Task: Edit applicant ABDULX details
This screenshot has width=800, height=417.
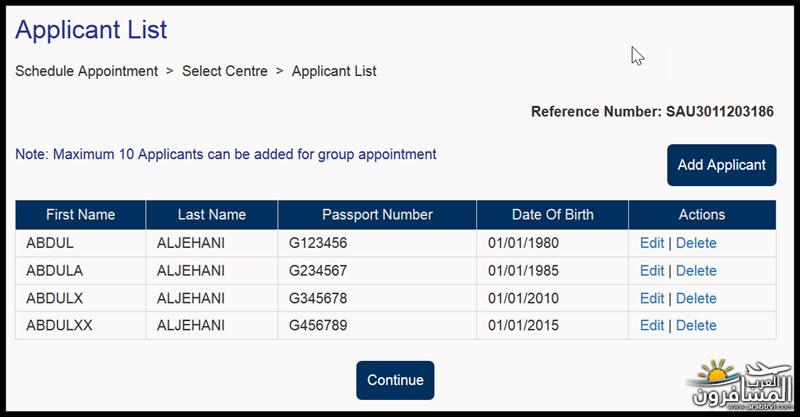Action: click(652, 298)
